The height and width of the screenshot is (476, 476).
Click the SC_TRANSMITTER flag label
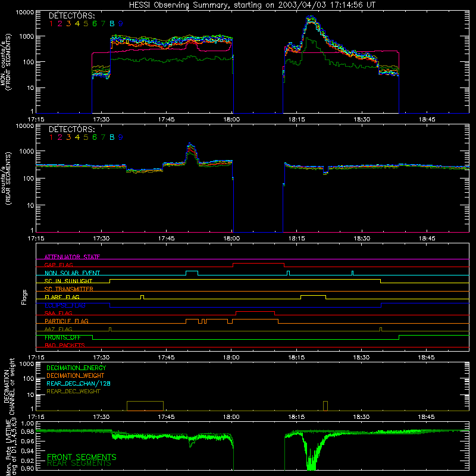69,289
